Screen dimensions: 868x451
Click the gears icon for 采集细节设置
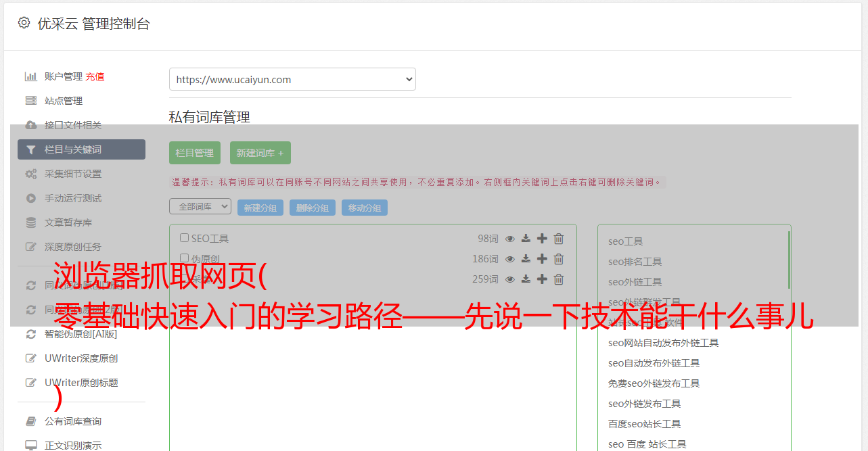coord(30,174)
